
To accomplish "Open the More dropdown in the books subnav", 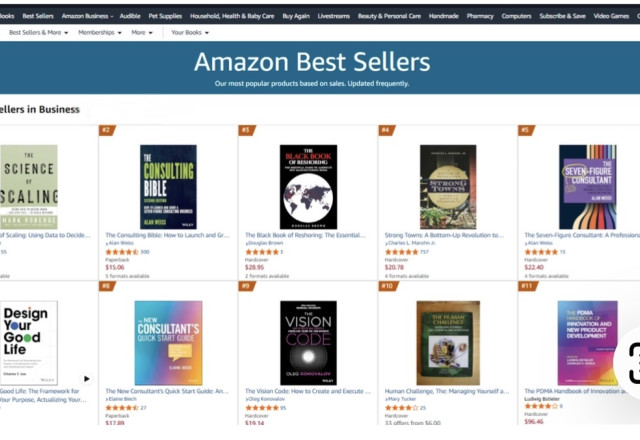I will (142, 33).
